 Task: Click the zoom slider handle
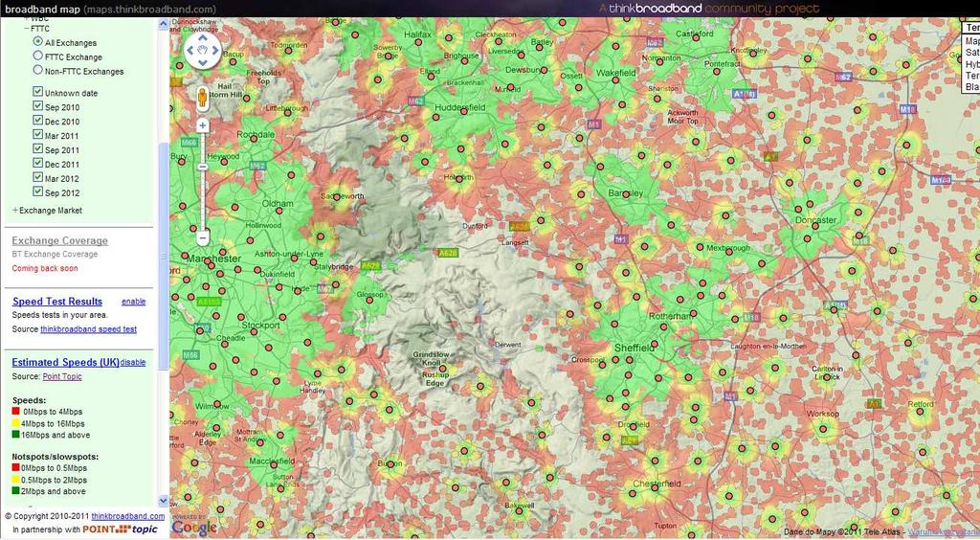point(203,167)
